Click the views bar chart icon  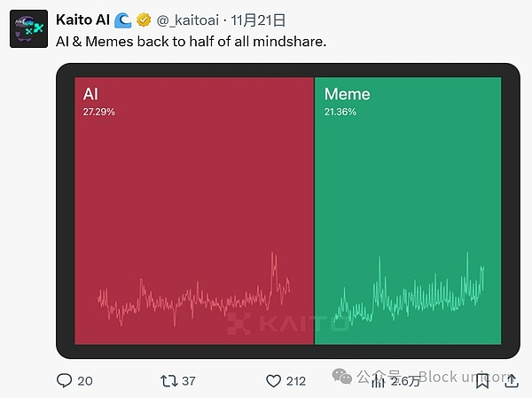[379, 381]
